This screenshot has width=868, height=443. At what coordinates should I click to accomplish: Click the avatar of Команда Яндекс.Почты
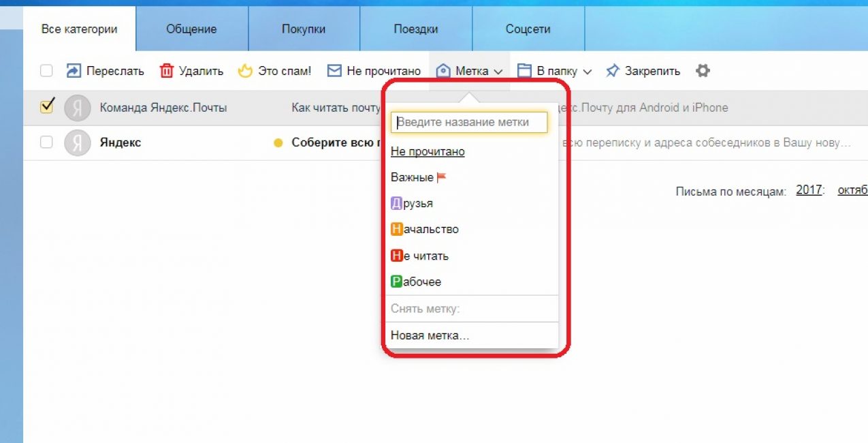(x=77, y=108)
